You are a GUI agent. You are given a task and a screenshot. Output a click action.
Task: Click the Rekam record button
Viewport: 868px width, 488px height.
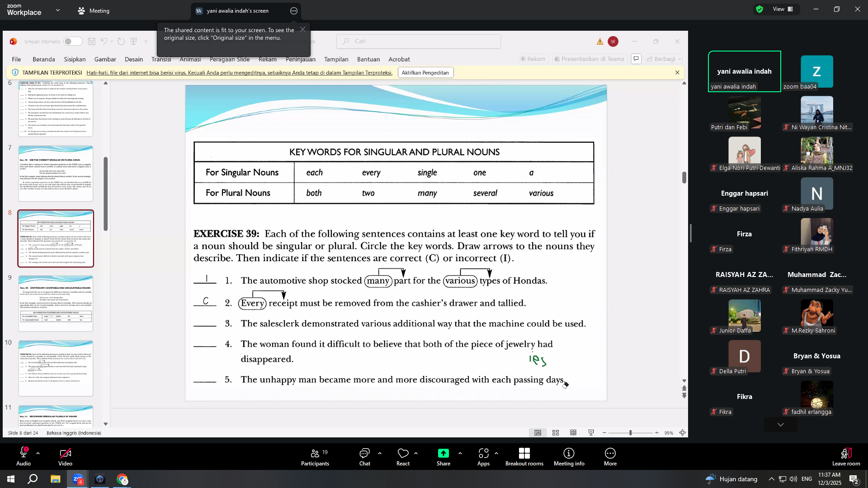pyautogui.click(x=533, y=59)
